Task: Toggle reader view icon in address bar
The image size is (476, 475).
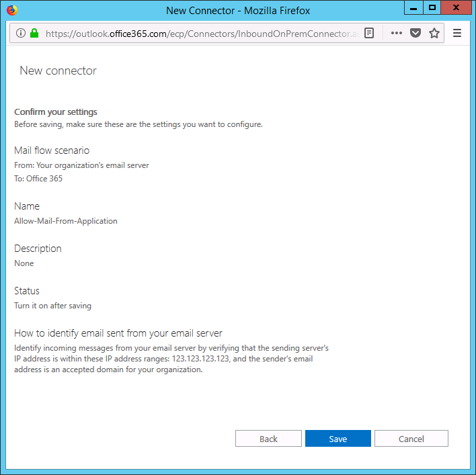Action: pyautogui.click(x=369, y=33)
